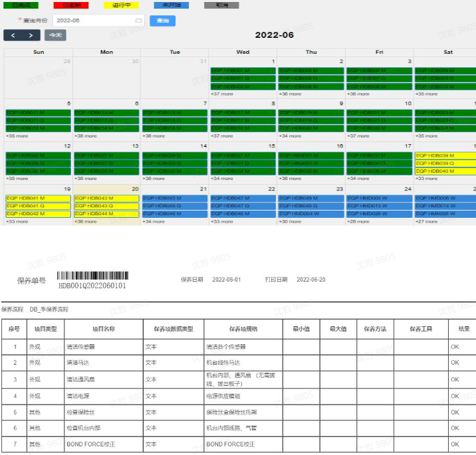Select the green 已完成 legend swatch

coord(21,5)
